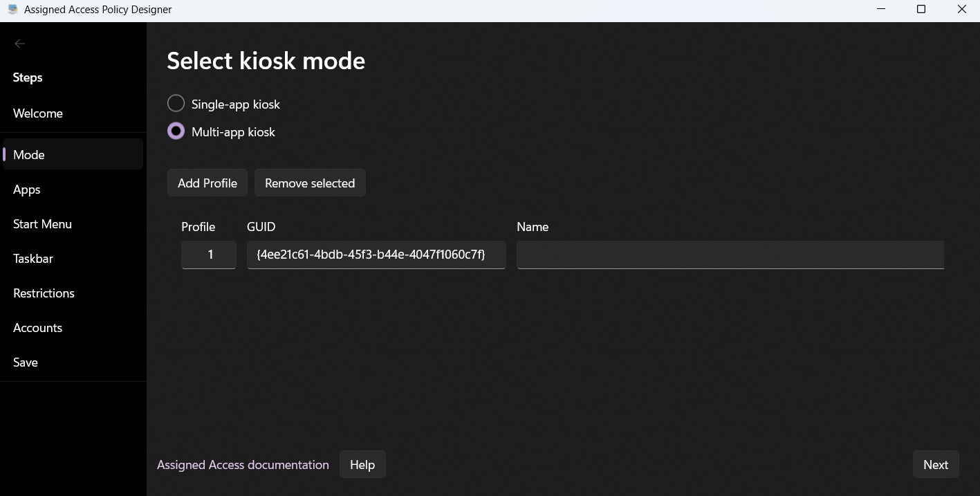Image resolution: width=980 pixels, height=496 pixels.
Task: Click the back arrow in sidebar
Action: (19, 44)
